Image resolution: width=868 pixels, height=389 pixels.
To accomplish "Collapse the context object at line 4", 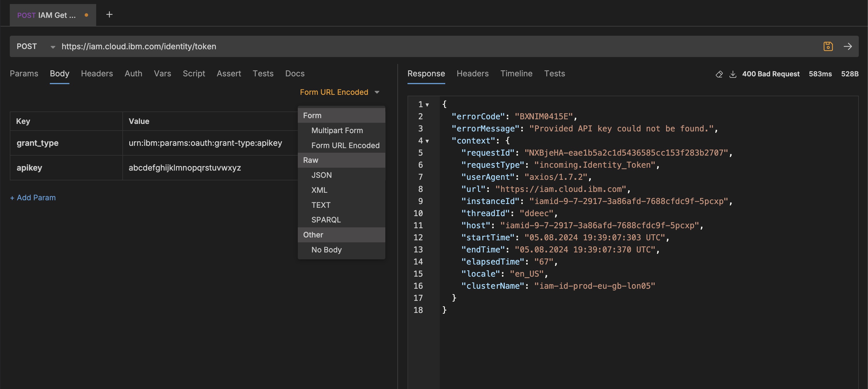I will [427, 141].
